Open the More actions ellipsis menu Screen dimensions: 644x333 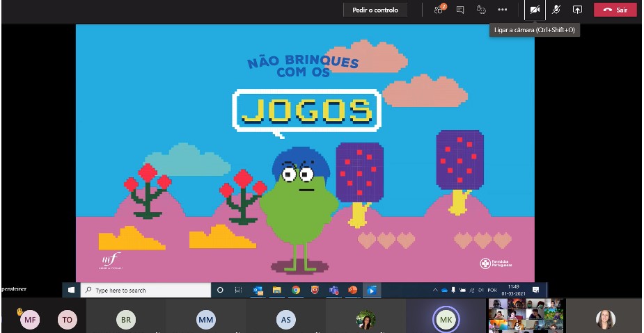[503, 10]
